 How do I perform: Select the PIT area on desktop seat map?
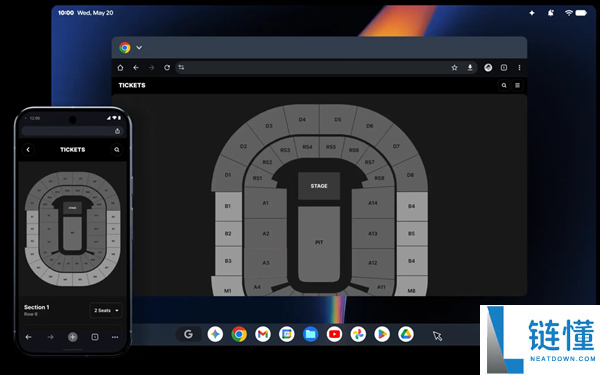(x=319, y=243)
